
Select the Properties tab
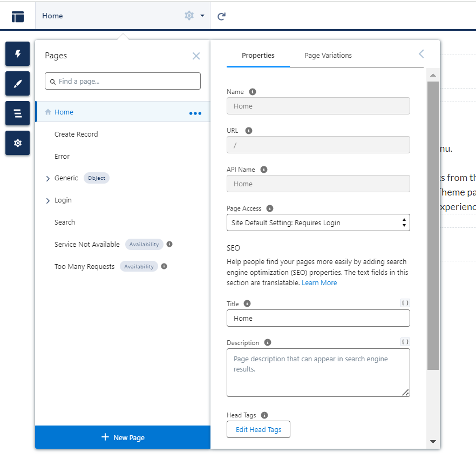[x=258, y=56]
